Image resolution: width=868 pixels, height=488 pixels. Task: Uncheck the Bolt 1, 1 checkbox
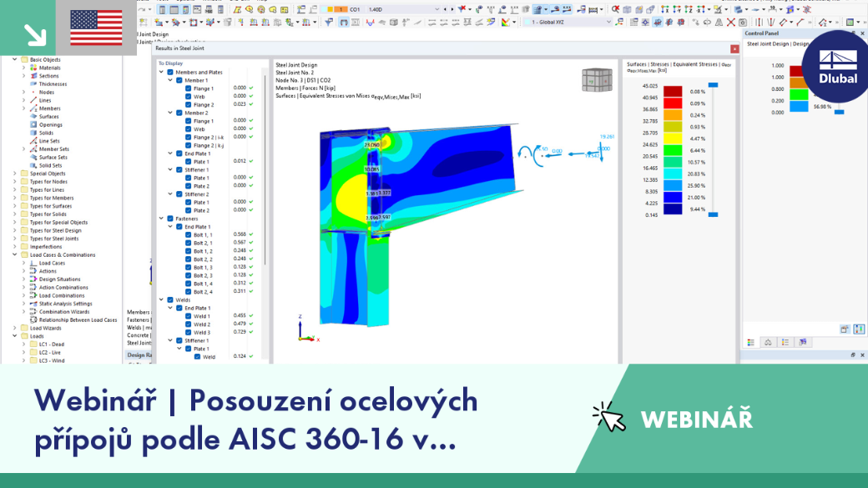(x=189, y=234)
